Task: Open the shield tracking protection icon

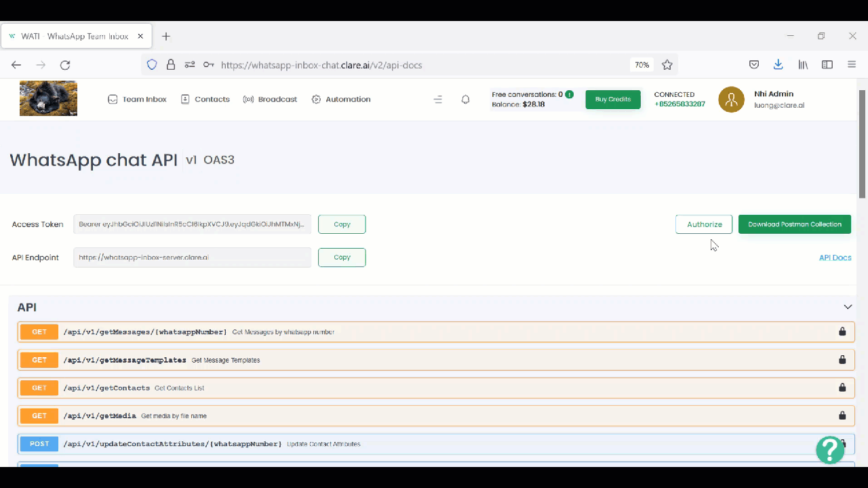Action: pyautogui.click(x=152, y=65)
